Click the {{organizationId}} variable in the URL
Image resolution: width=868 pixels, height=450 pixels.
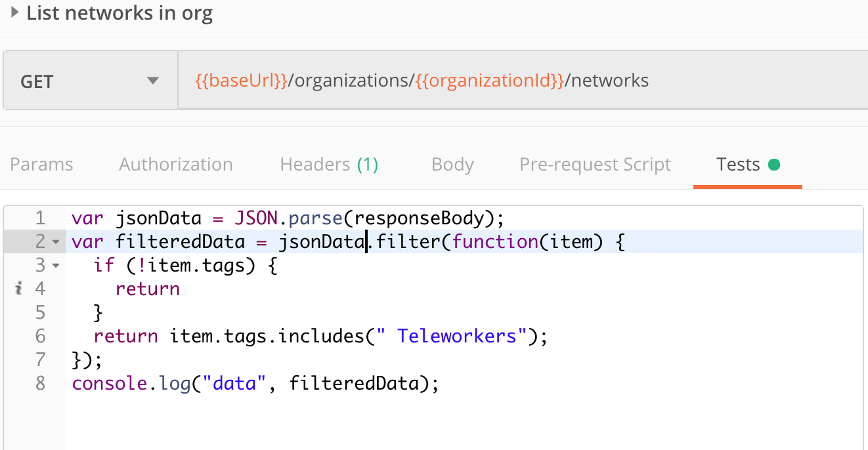(x=490, y=81)
